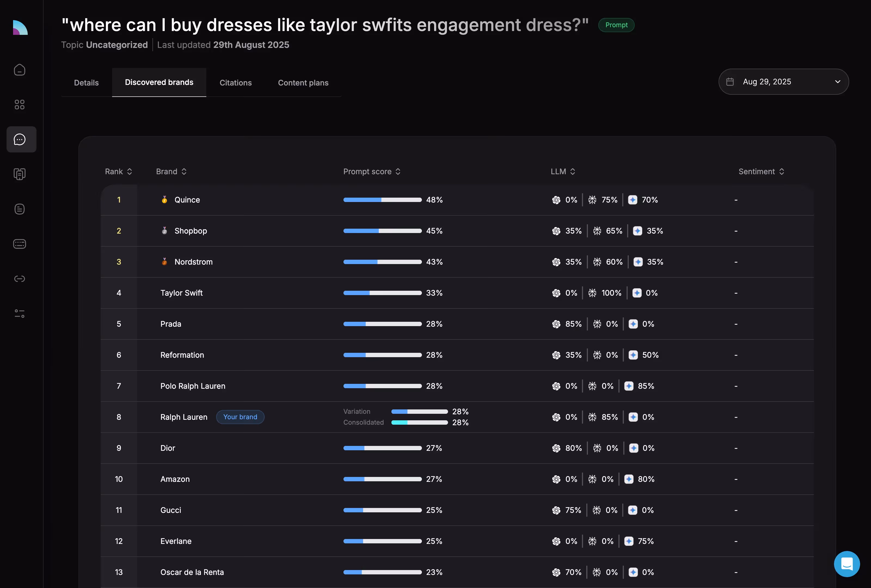The image size is (871, 588).
Task: Open the Aug 29, 2025 date dropdown
Action: click(783, 82)
